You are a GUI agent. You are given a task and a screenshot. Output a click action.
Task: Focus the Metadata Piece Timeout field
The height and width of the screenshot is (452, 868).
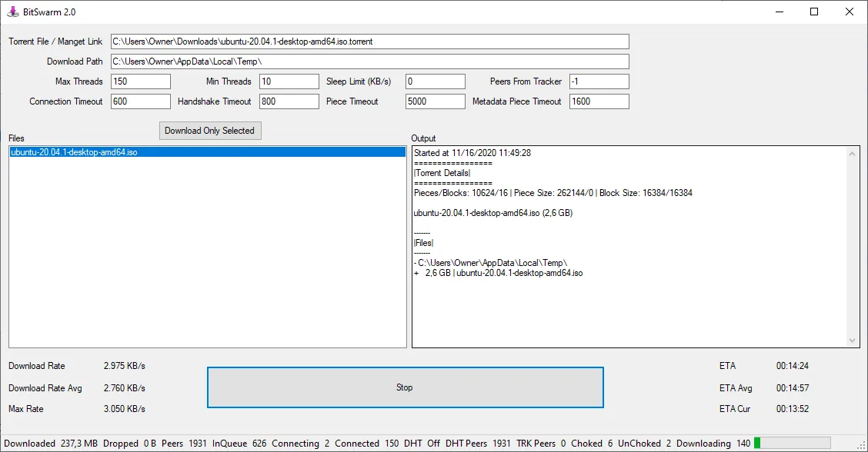pos(599,101)
